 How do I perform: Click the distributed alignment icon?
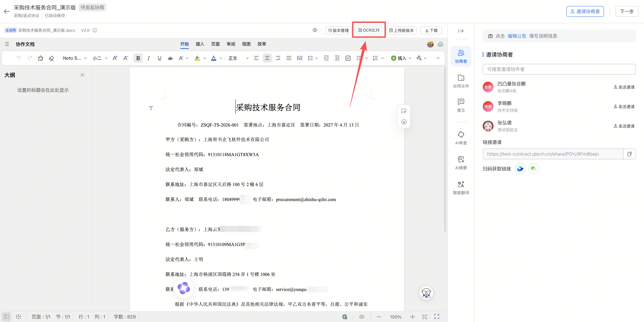pos(299,58)
